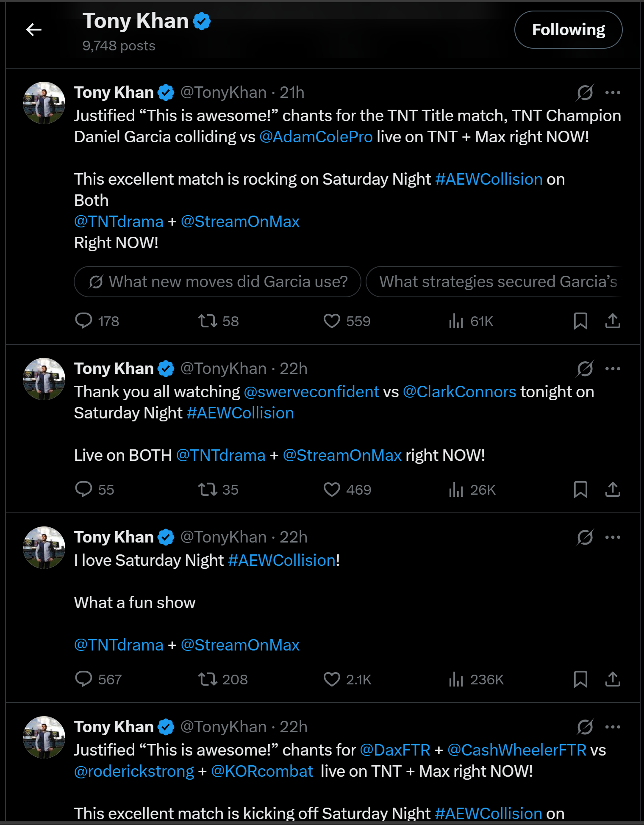Image resolution: width=644 pixels, height=825 pixels.
Task: Click 'What new moves did Garcia use?' suggestion
Action: 217,282
